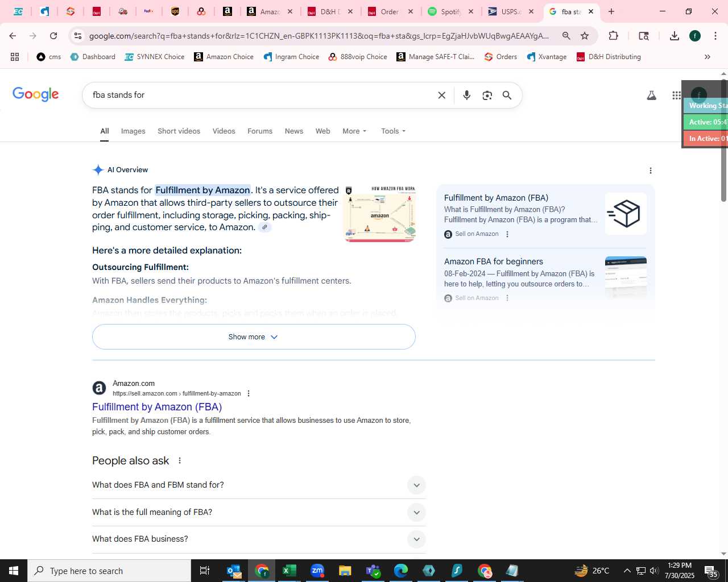Open the Xvantage bookmark

click(x=547, y=57)
